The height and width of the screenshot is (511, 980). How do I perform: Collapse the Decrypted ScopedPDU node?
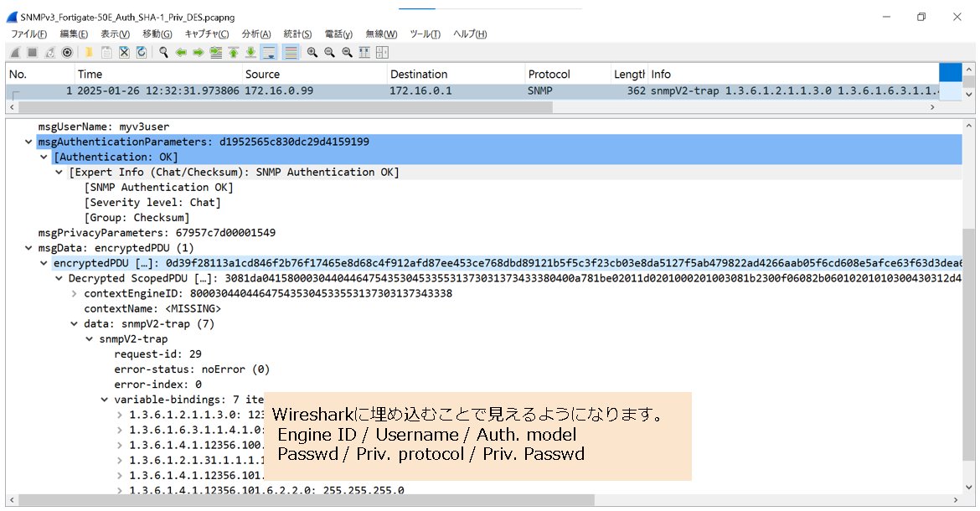(x=59, y=278)
